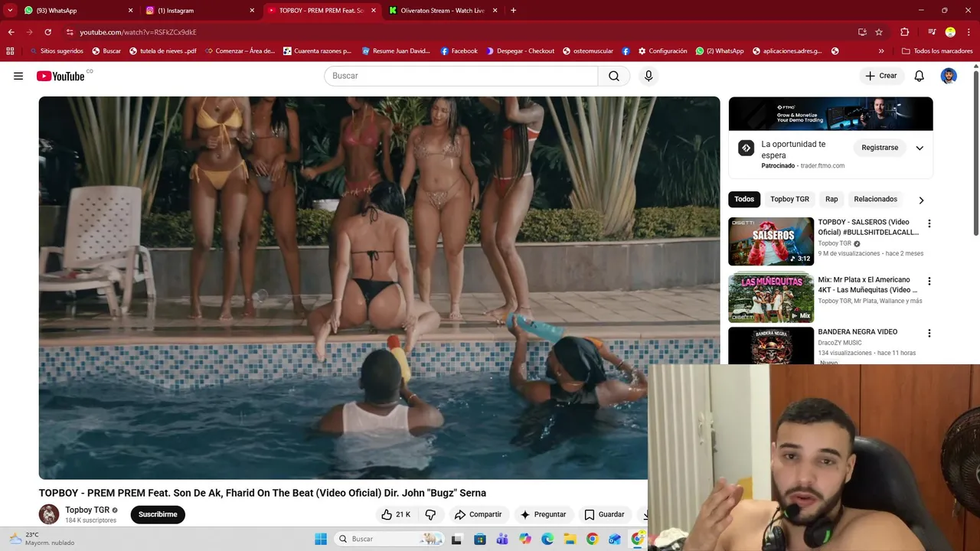The width and height of the screenshot is (980, 551).
Task: Click the browser address bar URL
Action: (x=138, y=32)
